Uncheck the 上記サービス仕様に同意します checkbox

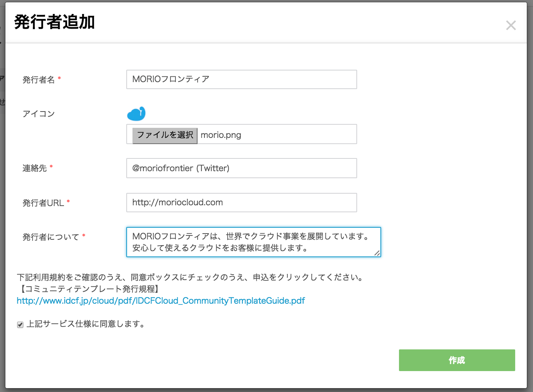pos(20,325)
